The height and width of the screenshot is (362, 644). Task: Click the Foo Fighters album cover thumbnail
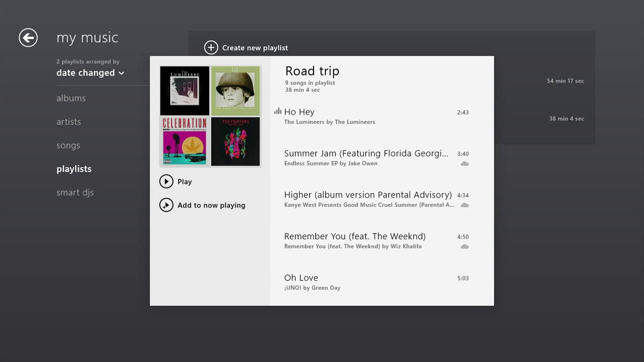coord(235,141)
